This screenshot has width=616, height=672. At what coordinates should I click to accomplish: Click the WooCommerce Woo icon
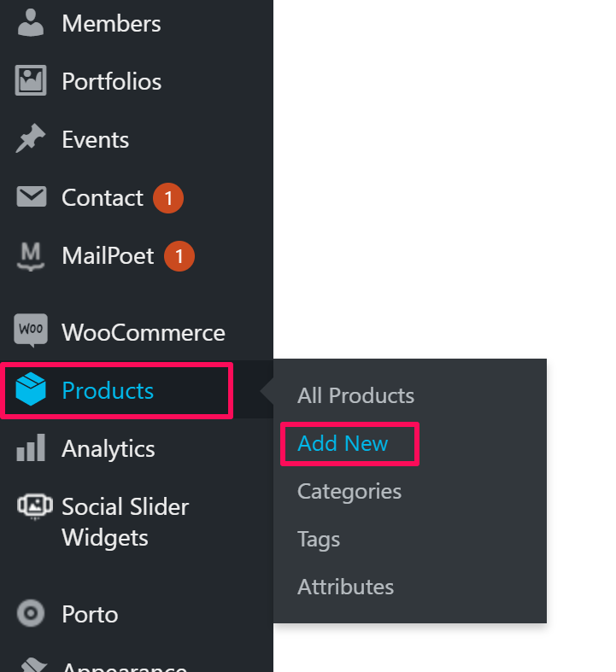point(31,331)
